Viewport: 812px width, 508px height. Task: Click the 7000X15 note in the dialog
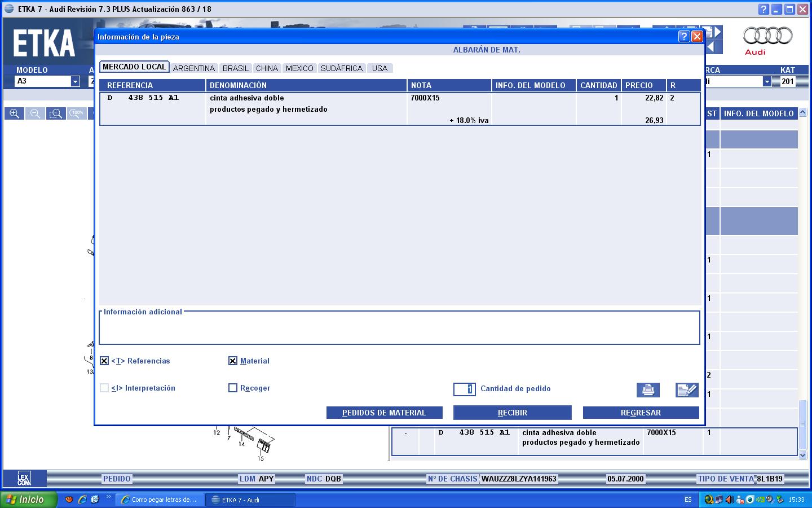425,98
